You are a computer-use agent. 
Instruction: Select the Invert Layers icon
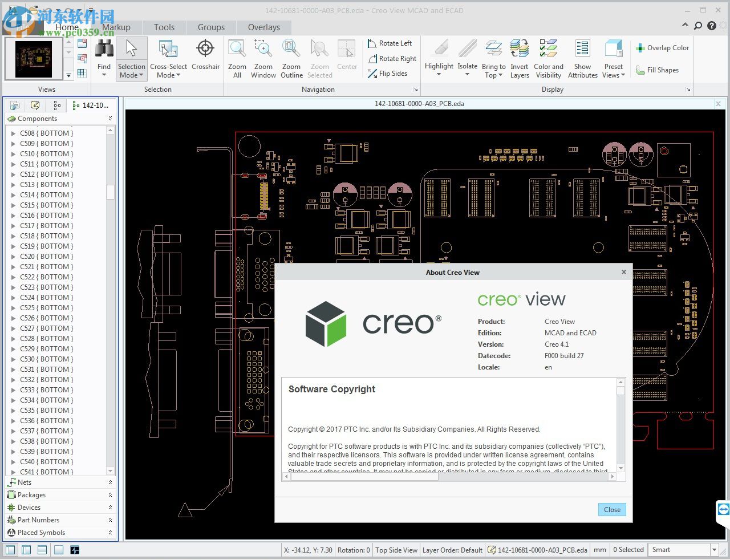click(519, 55)
